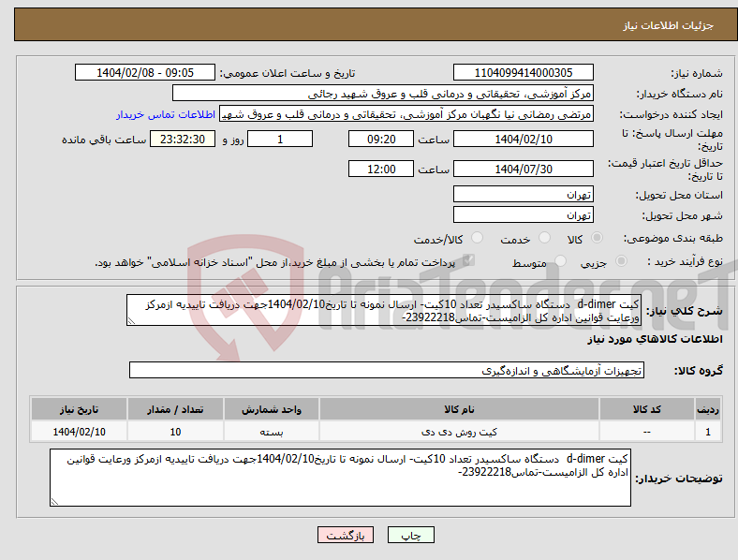
Task: Click the بازگشت (back) button
Action: click(346, 535)
